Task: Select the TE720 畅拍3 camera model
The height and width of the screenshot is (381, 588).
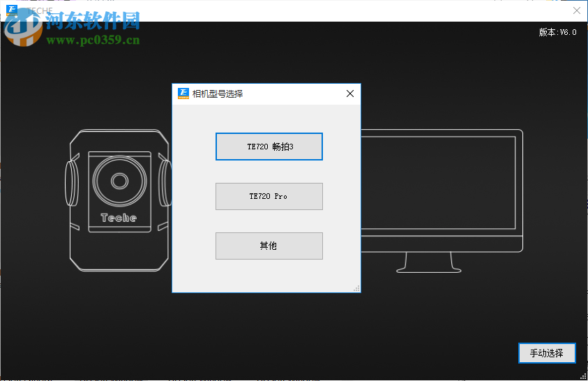Action: coord(269,147)
